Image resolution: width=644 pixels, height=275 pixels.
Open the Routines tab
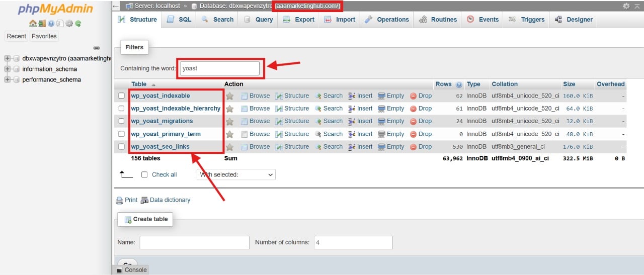(438, 20)
